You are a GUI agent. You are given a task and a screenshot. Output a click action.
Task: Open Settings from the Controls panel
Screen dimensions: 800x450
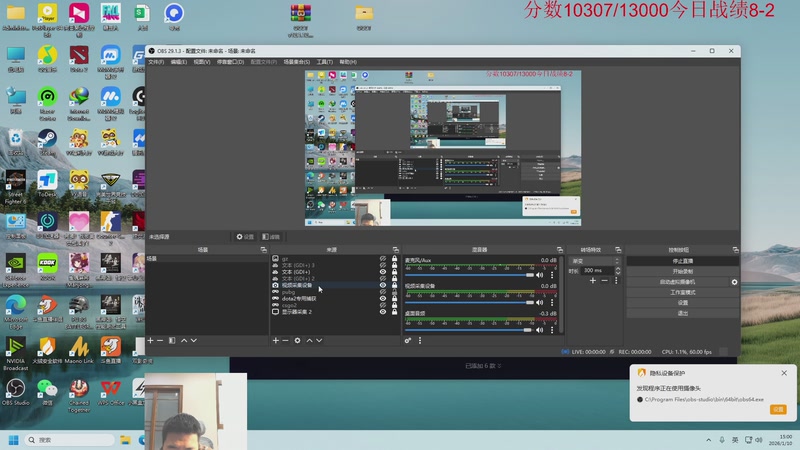[x=683, y=303]
